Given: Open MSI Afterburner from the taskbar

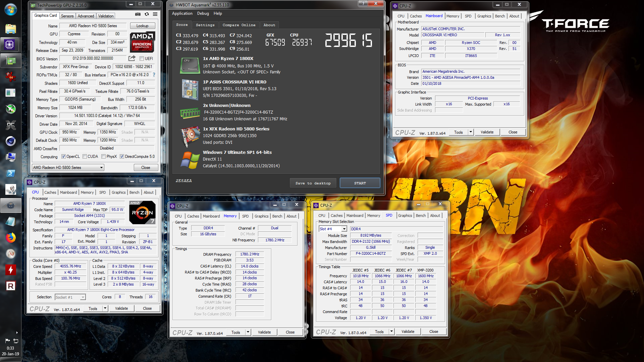Looking at the screenshot, I should pyautogui.click(x=11, y=109).
